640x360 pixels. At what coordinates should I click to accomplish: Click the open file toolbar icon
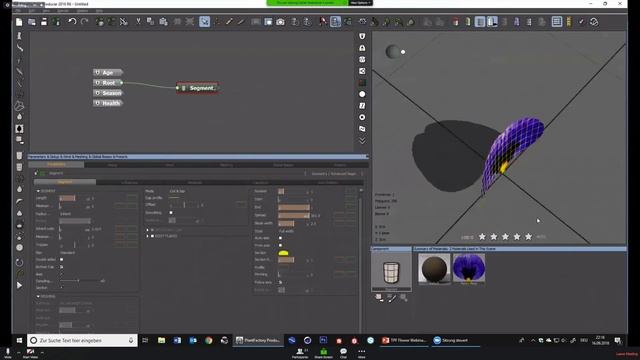(x=31, y=22)
